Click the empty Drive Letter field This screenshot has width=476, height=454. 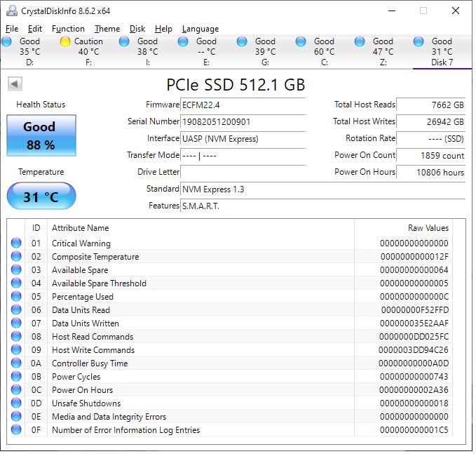pyautogui.click(x=243, y=173)
